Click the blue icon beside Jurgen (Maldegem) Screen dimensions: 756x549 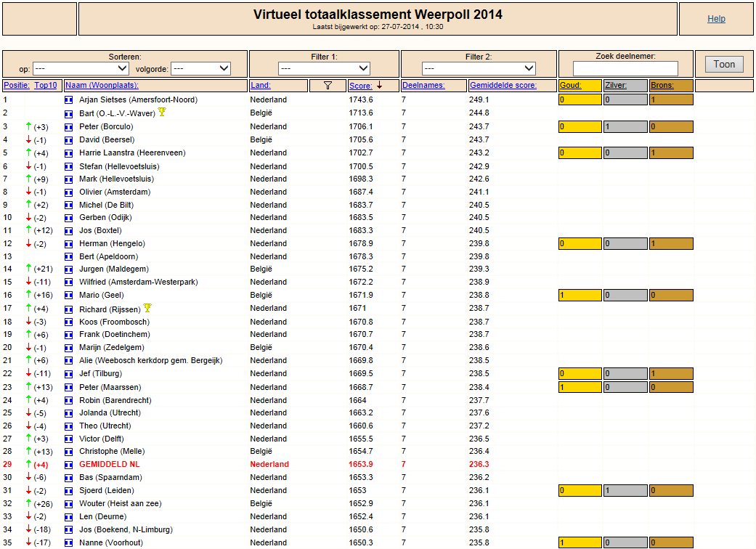69,269
